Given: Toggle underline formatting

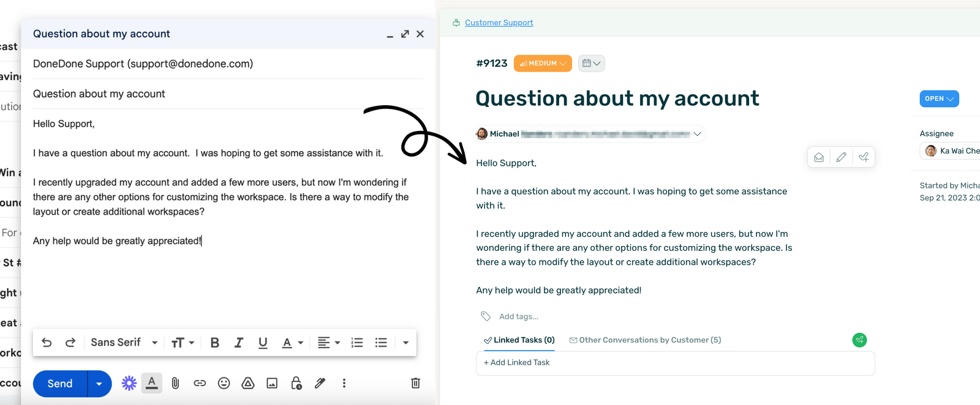Looking at the screenshot, I should point(263,343).
